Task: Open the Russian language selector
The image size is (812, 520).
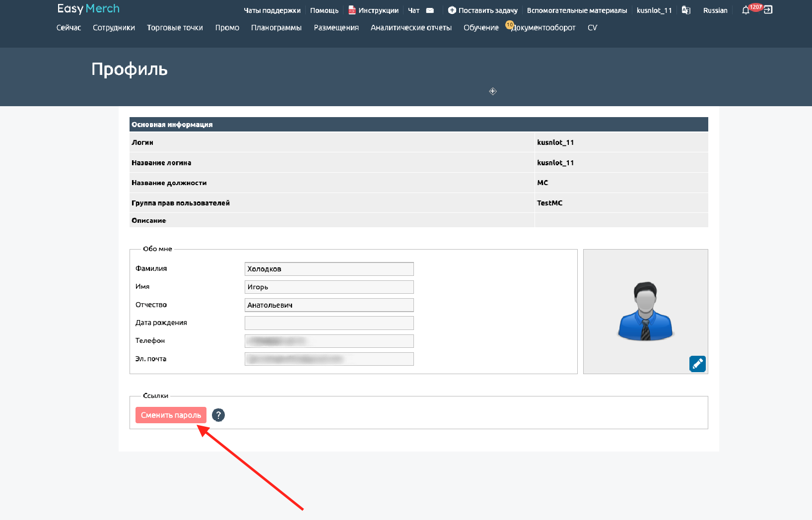Action: (715, 10)
